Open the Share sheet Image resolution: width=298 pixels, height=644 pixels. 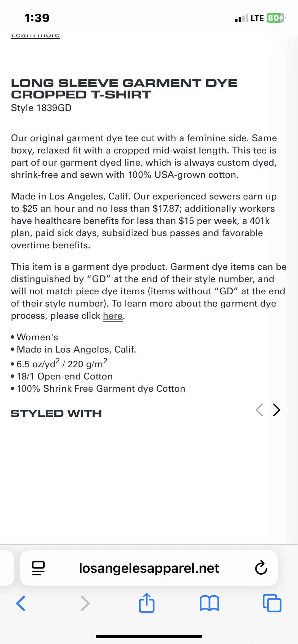pos(147,603)
